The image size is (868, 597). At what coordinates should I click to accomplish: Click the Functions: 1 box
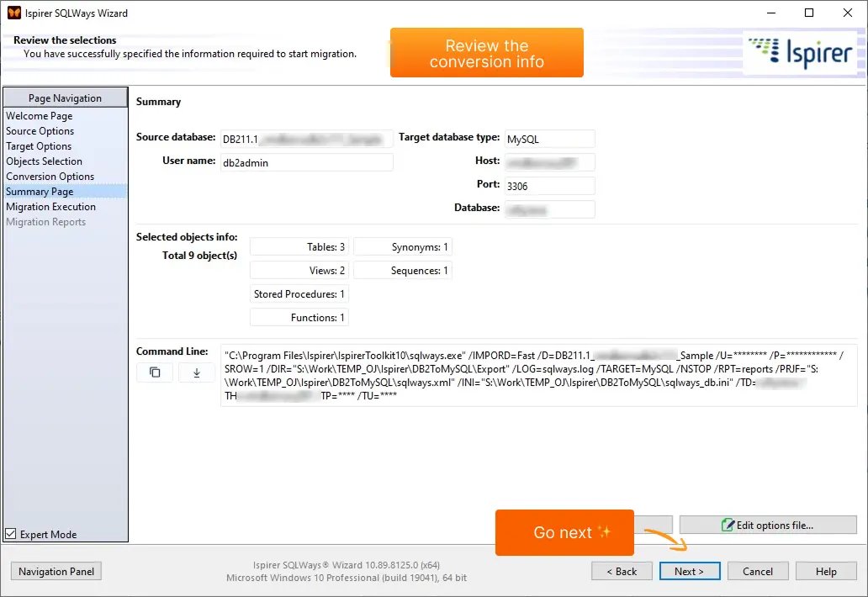(x=299, y=318)
